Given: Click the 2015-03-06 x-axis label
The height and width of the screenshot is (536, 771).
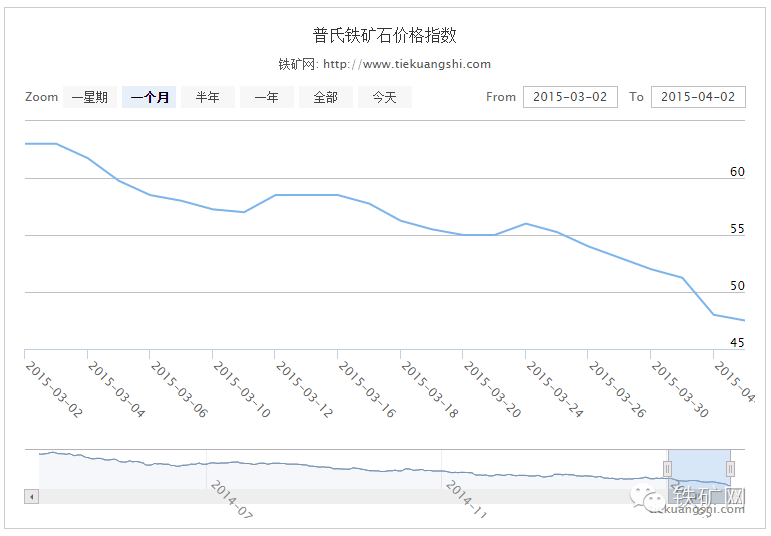Looking at the screenshot, I should pyautogui.click(x=178, y=389).
